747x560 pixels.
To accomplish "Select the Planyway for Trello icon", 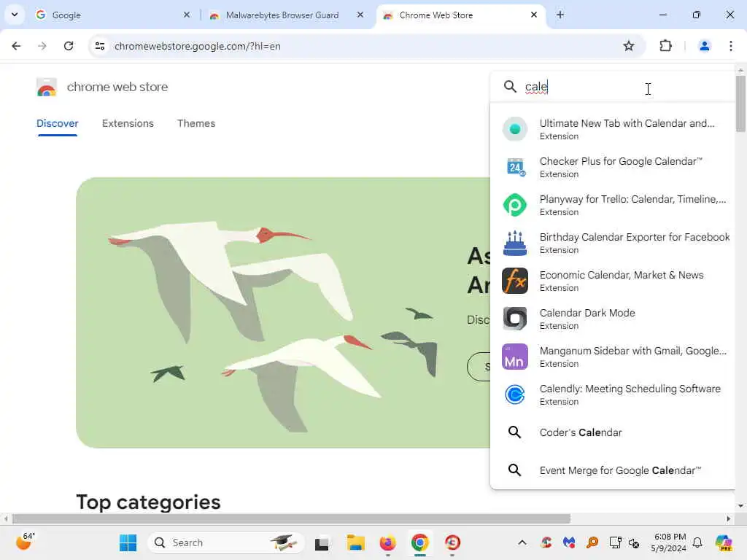I will [x=514, y=205].
